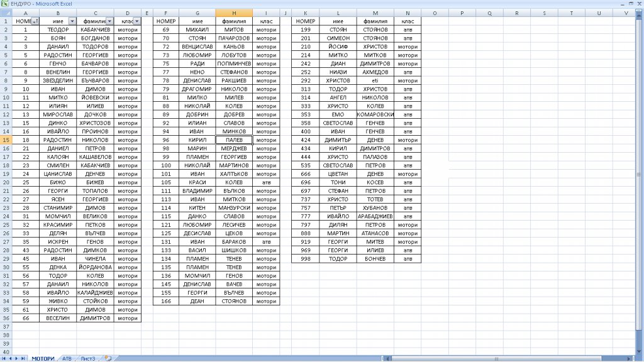
Task: Click the vertical scrollbar's down arrow
Action: click(640, 352)
